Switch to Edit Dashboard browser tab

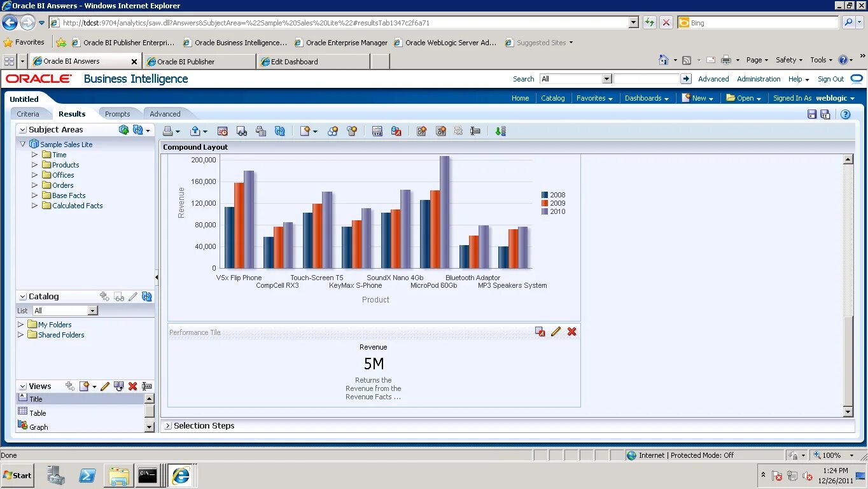coord(314,62)
